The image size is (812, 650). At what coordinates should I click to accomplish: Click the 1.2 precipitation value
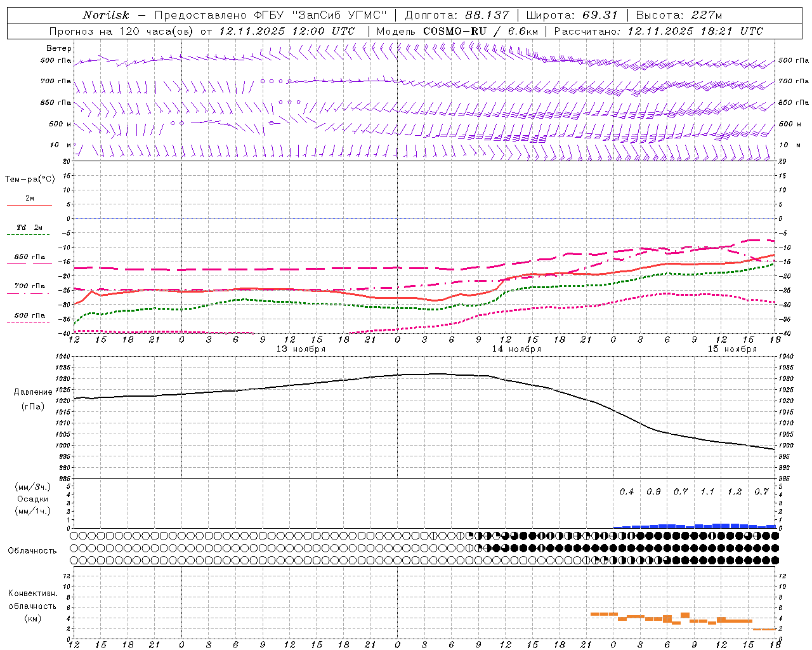pos(735,492)
